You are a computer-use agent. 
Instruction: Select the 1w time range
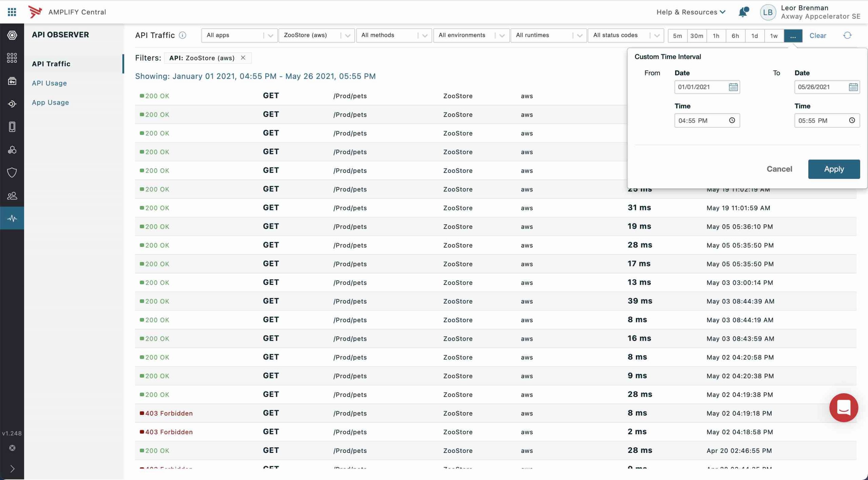point(774,36)
